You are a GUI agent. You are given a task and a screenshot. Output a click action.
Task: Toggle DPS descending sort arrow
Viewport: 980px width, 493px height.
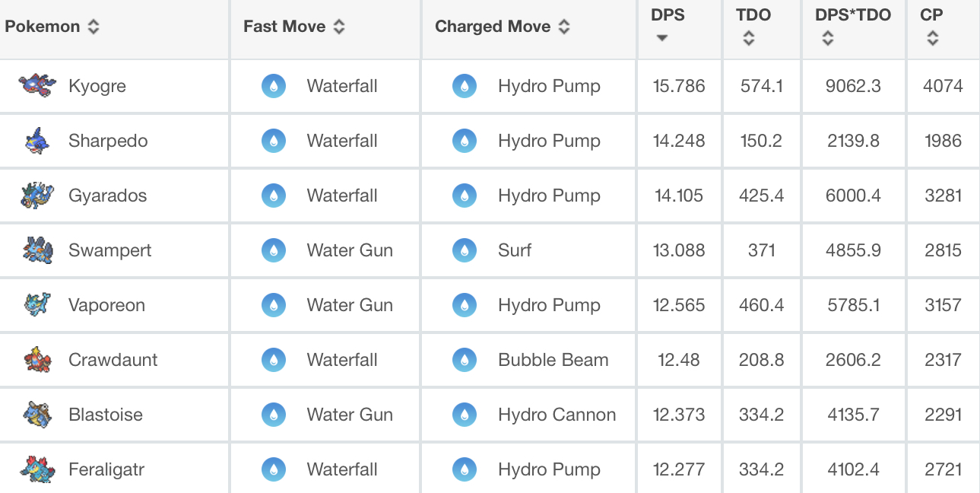click(661, 38)
